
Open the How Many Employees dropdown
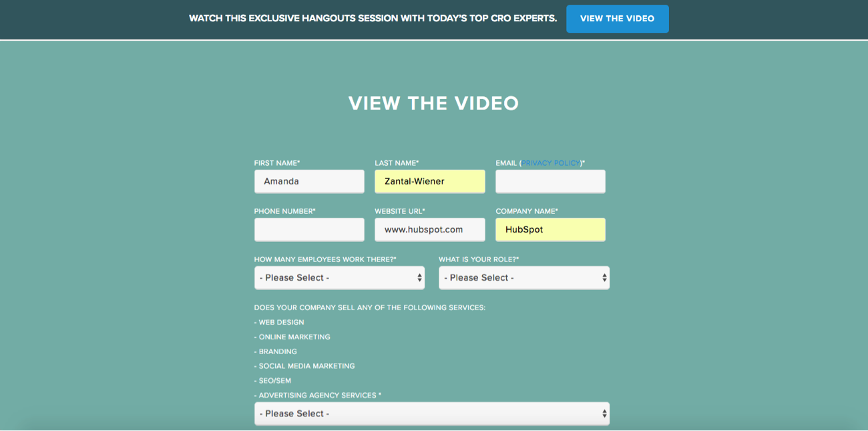(339, 277)
